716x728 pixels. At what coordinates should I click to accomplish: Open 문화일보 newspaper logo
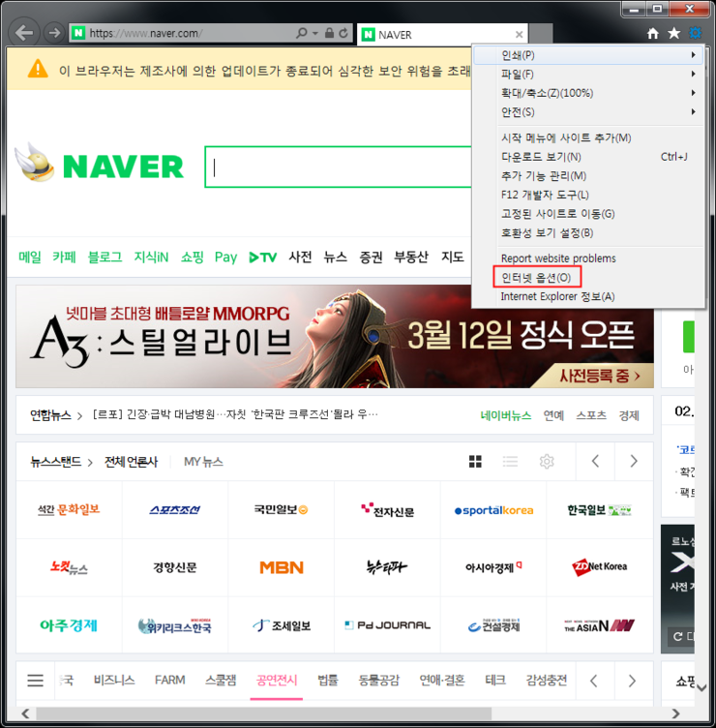(x=69, y=510)
